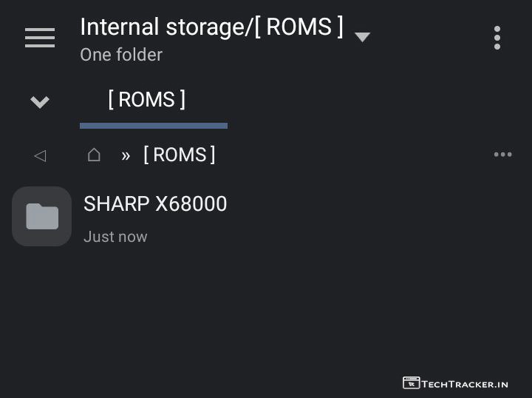This screenshot has width=532, height=398.
Task: Open the SHARP X68000 folder name
Action: (155, 204)
